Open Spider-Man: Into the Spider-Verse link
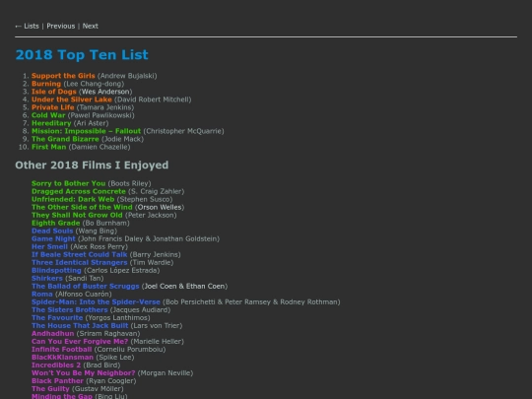Image resolution: width=532 pixels, height=399 pixels. click(x=96, y=302)
